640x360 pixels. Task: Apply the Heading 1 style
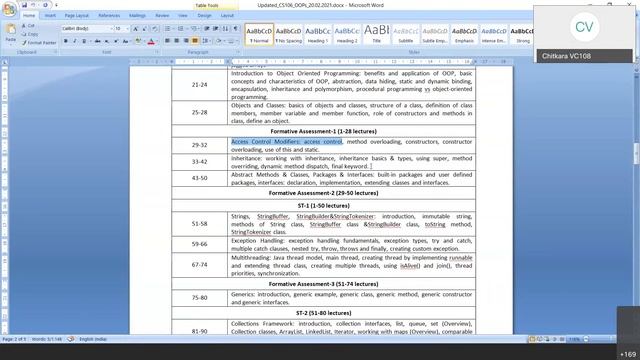[x=318, y=34]
